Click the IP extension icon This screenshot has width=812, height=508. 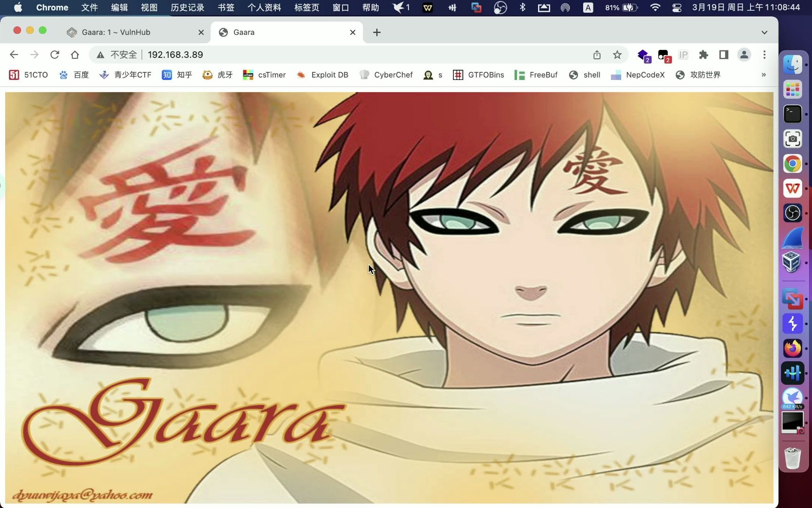coord(683,55)
